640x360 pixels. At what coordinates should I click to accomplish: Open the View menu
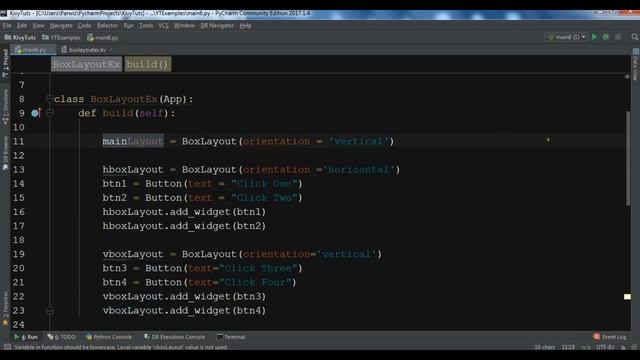click(38, 25)
